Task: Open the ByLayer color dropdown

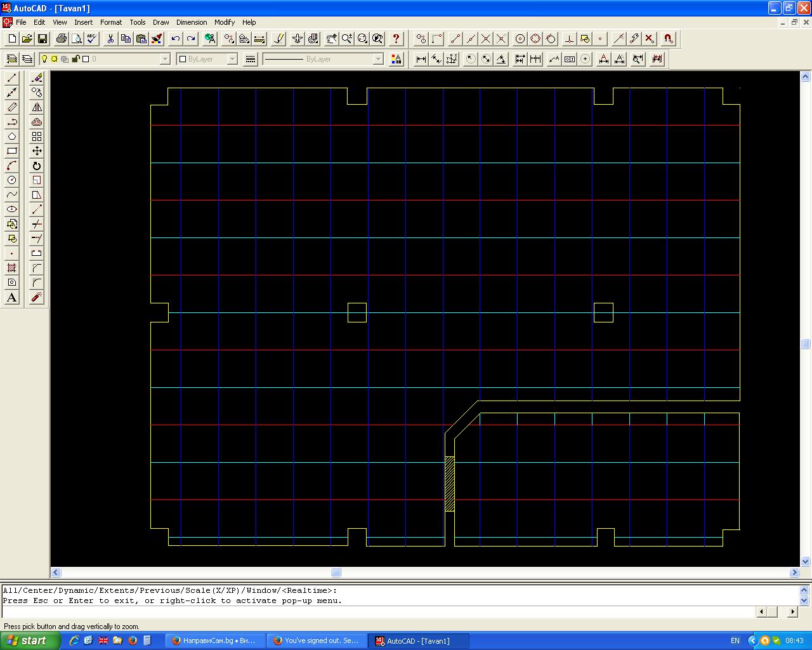Action: pos(232,59)
